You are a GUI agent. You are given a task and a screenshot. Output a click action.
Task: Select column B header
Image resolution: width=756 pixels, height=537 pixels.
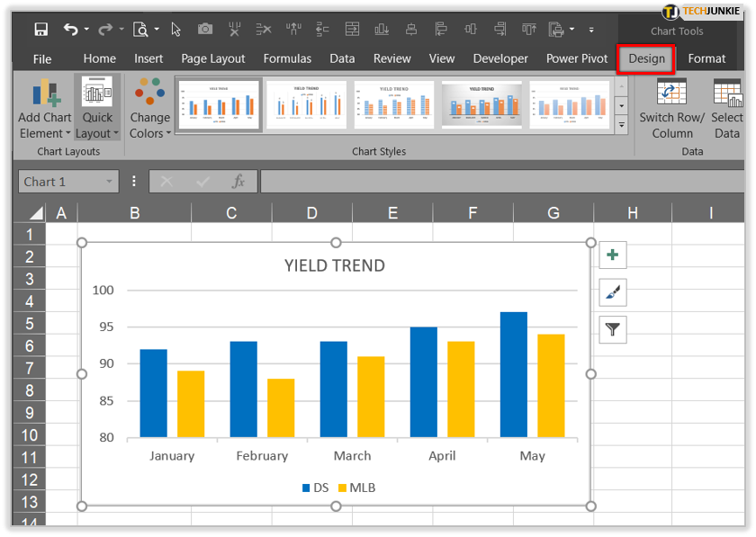pos(134,212)
